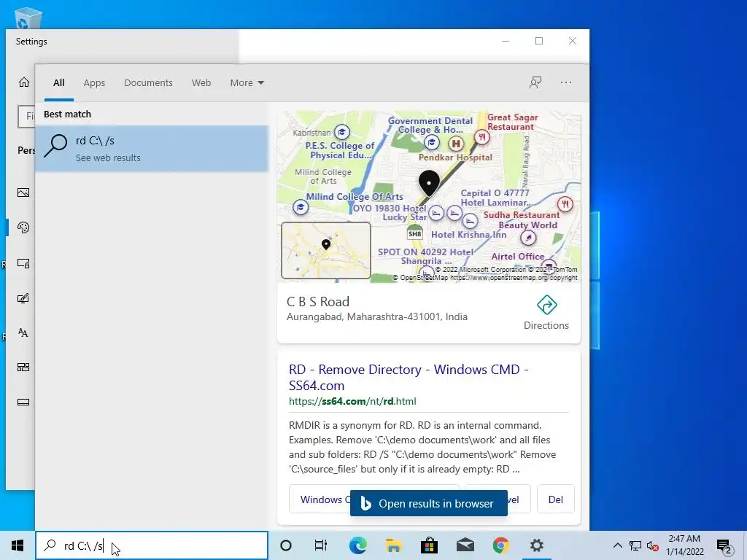The image size is (747, 560).
Task: Click the Airtel Office map label
Action: pyautogui.click(x=517, y=256)
